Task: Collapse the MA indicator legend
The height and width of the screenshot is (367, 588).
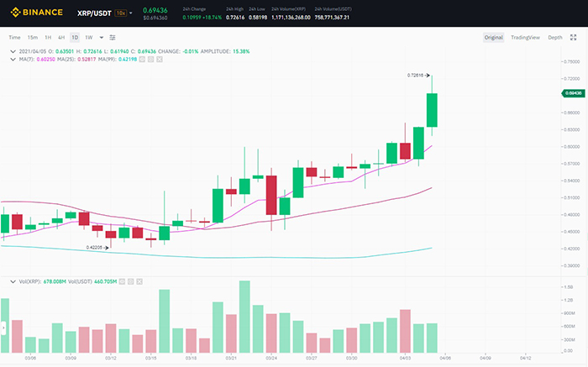Action: (x=11, y=59)
